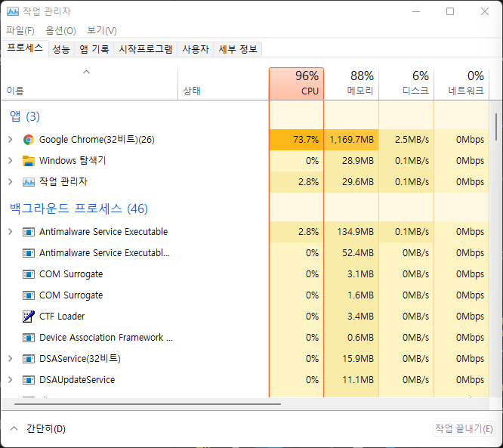This screenshot has width=503, height=448.
Task: Click the first Antimalware Service Executable icon
Action: (x=29, y=232)
